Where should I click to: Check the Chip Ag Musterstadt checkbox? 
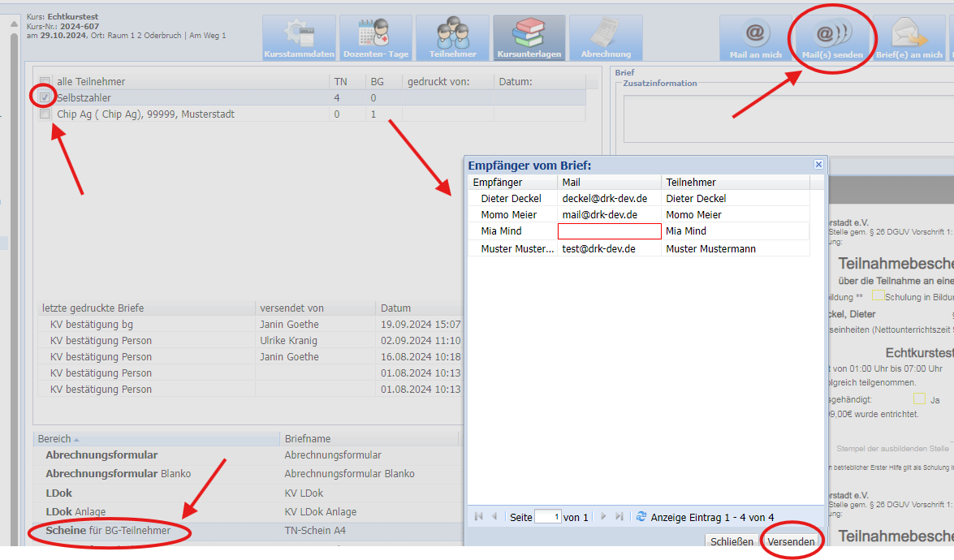point(45,114)
